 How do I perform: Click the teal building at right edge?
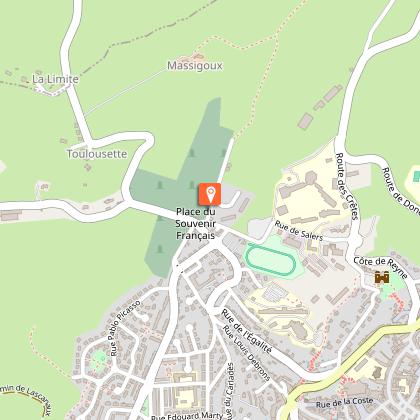pos(417,176)
